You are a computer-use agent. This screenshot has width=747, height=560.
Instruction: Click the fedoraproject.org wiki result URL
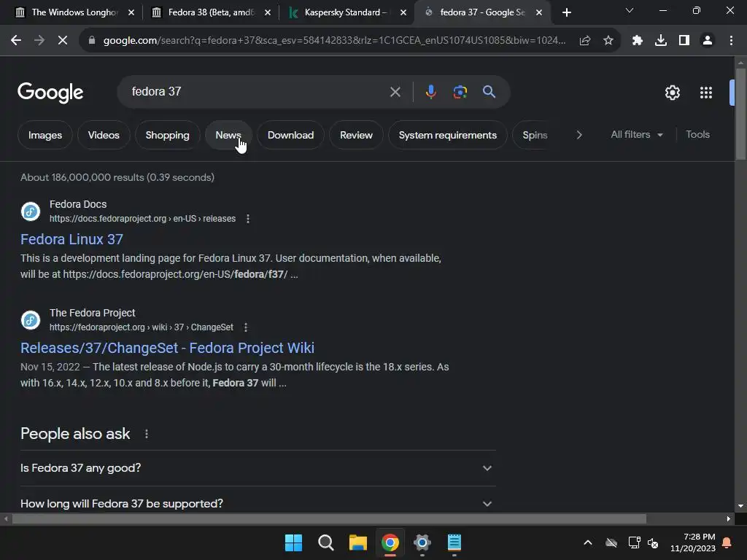click(x=142, y=327)
